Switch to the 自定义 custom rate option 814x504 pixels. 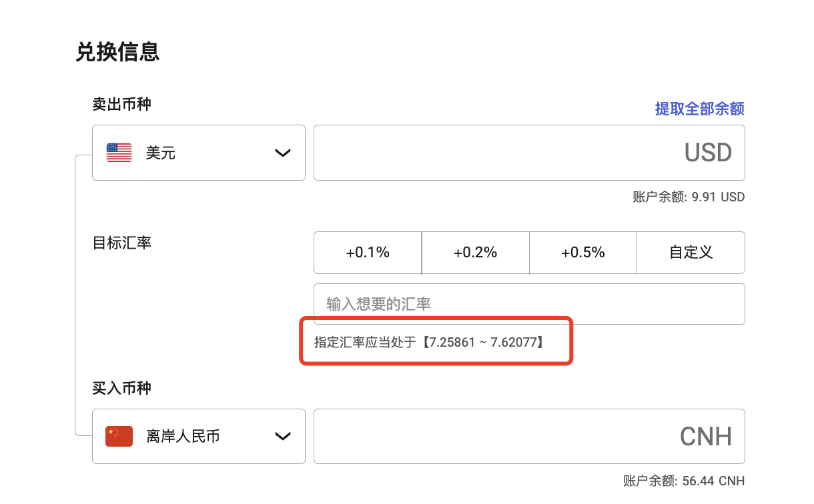[x=691, y=253]
